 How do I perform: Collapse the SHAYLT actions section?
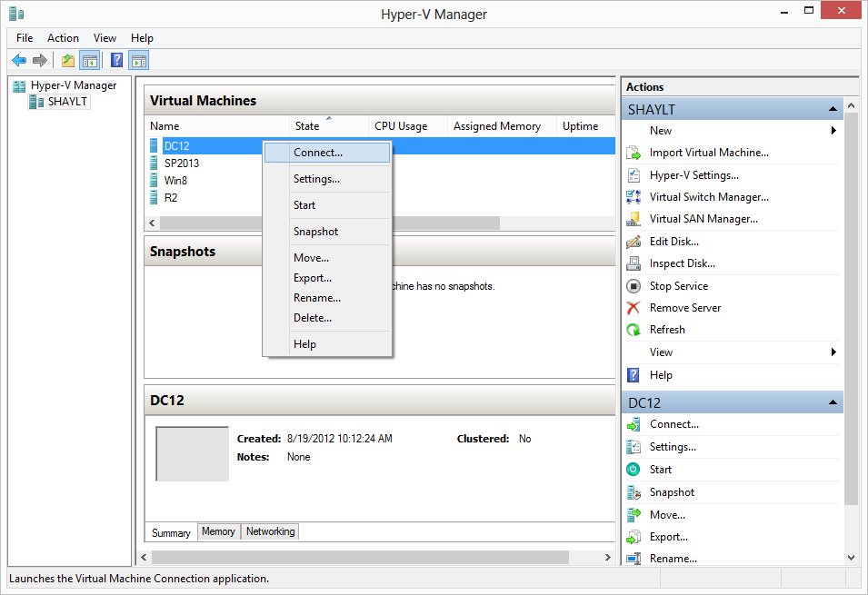pos(833,109)
